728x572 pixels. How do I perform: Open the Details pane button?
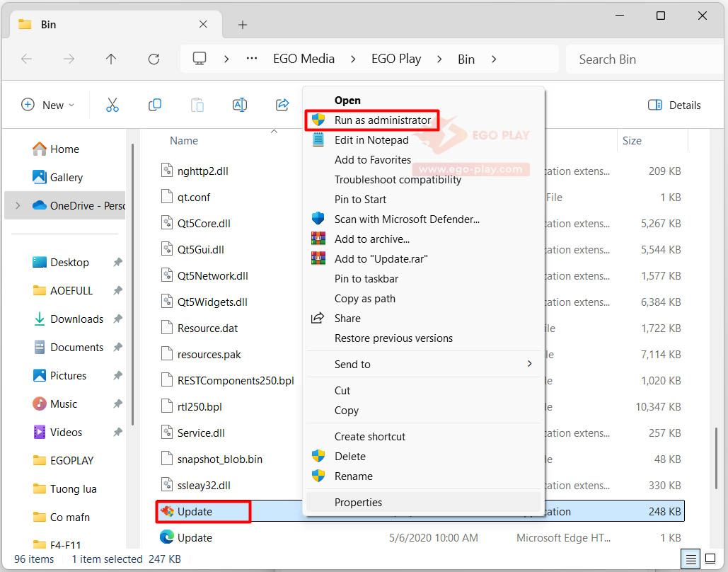tap(674, 105)
